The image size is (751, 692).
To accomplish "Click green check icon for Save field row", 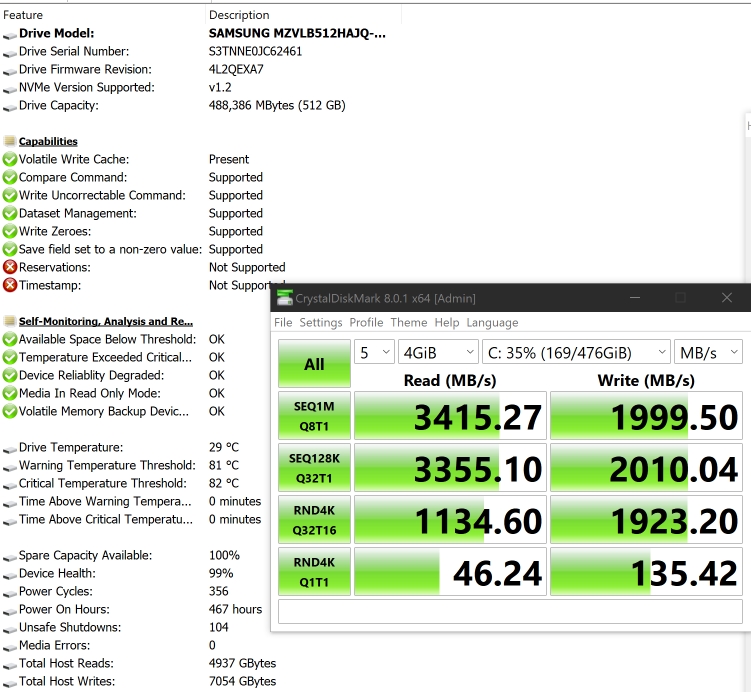I will point(10,250).
